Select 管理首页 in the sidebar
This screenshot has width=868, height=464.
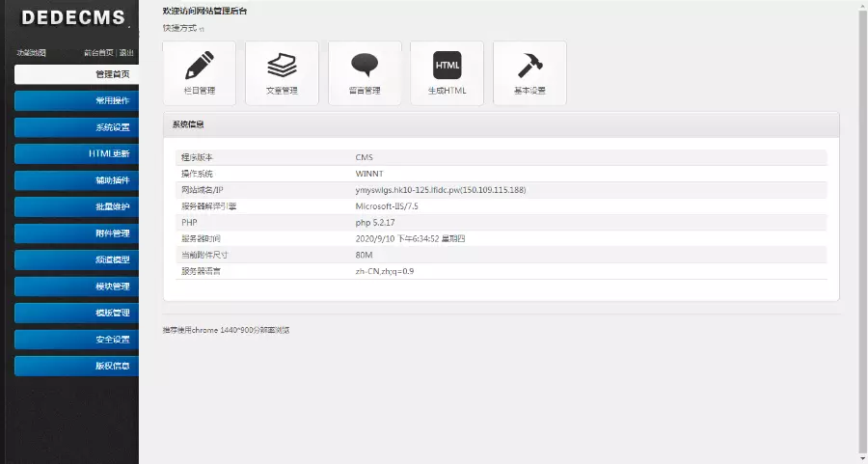click(77, 74)
